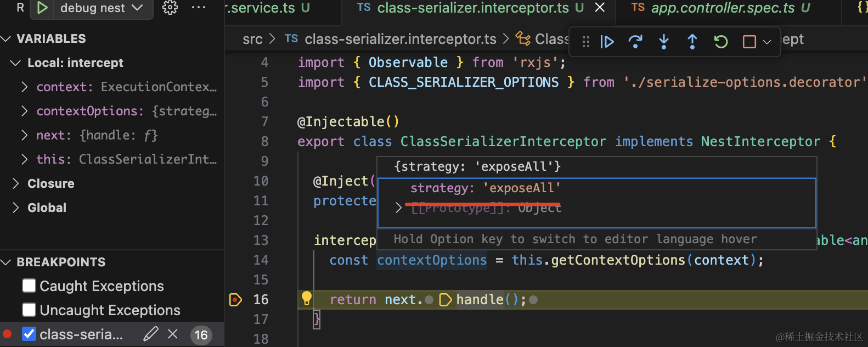
Task: Enable the Caught Exceptions checkbox
Action: tap(29, 286)
